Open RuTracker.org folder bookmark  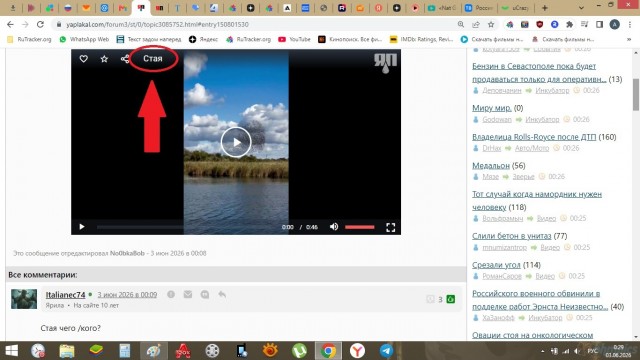pyautogui.click(x=29, y=39)
